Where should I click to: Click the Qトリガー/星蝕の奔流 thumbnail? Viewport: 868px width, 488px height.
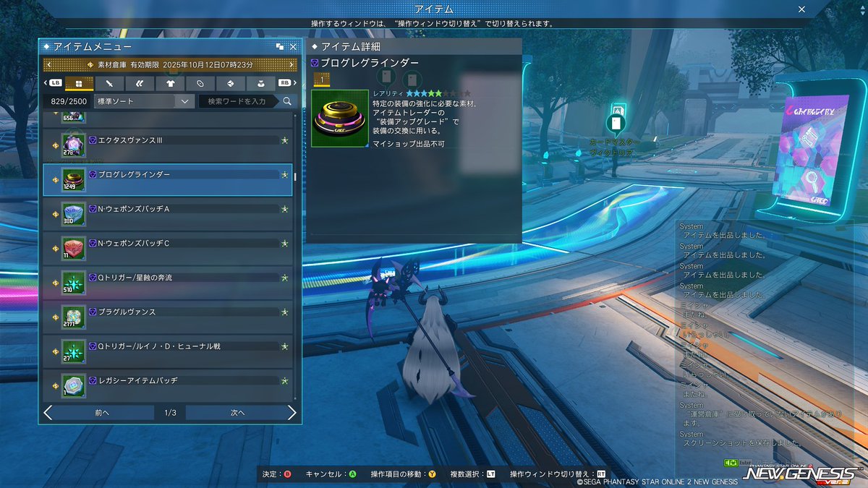click(74, 283)
